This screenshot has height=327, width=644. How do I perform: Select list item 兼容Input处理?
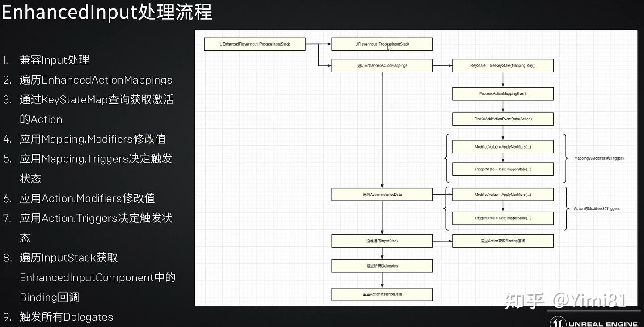click(x=54, y=60)
